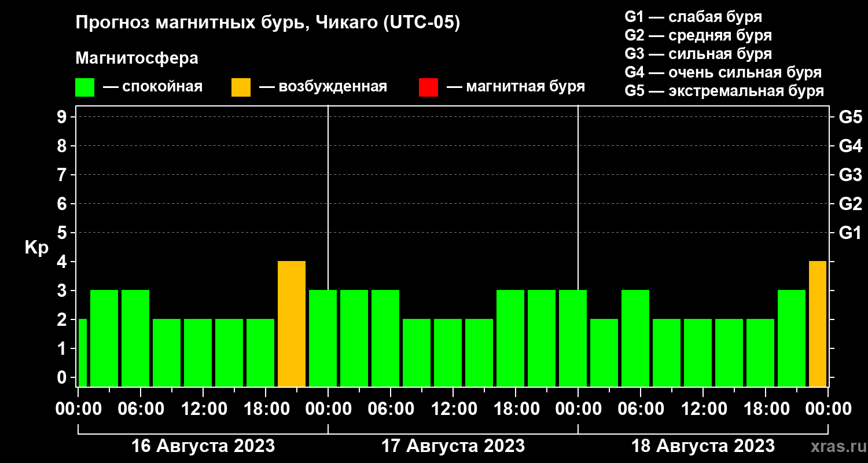Viewport: 868px width, 463px height.
Task: Click the narrow first green bar at 00:00 16 August
Action: (x=83, y=353)
